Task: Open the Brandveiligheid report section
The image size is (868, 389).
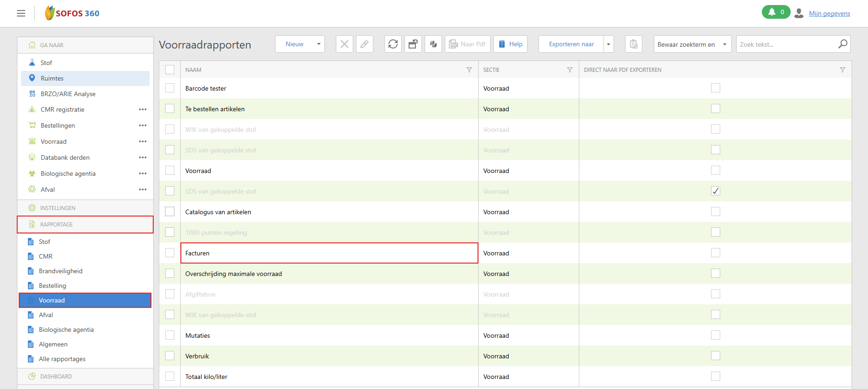Action: coord(60,271)
